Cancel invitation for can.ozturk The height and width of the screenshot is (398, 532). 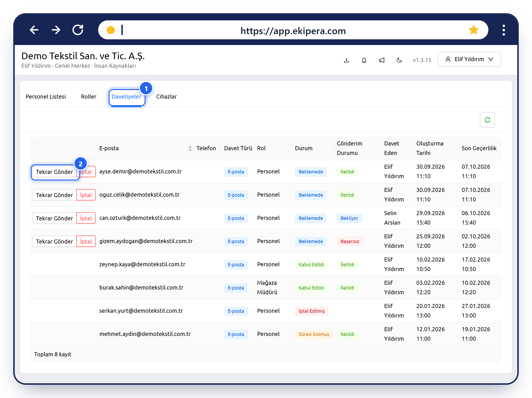[x=86, y=218]
